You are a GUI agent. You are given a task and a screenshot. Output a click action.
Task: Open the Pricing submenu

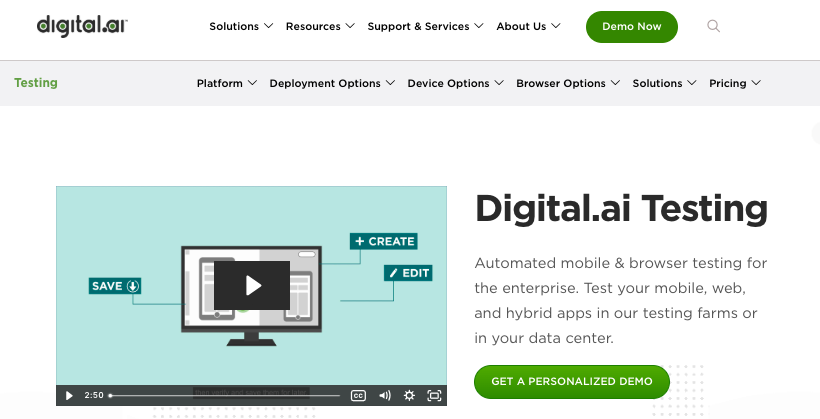[x=727, y=83]
